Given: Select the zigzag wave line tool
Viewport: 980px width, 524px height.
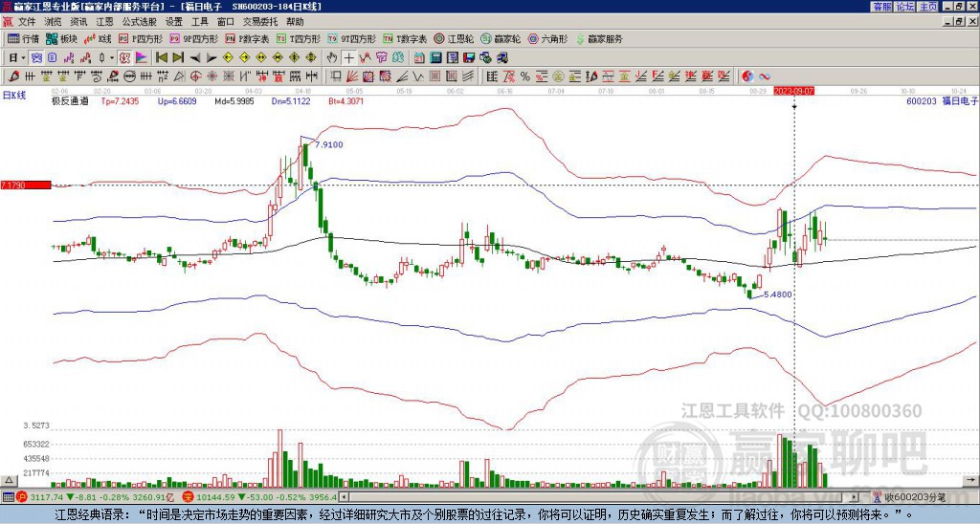Looking at the screenshot, I should 418,76.
